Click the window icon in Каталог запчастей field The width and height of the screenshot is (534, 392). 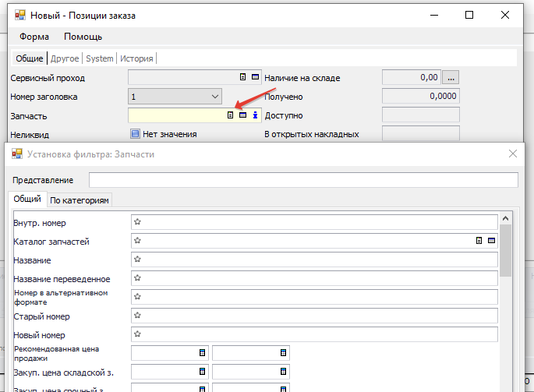pyautogui.click(x=491, y=242)
